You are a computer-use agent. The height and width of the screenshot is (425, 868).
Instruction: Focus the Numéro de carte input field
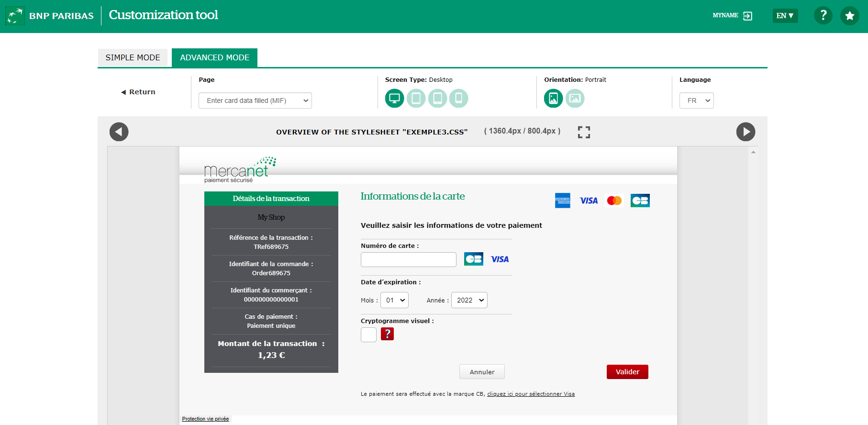click(408, 259)
